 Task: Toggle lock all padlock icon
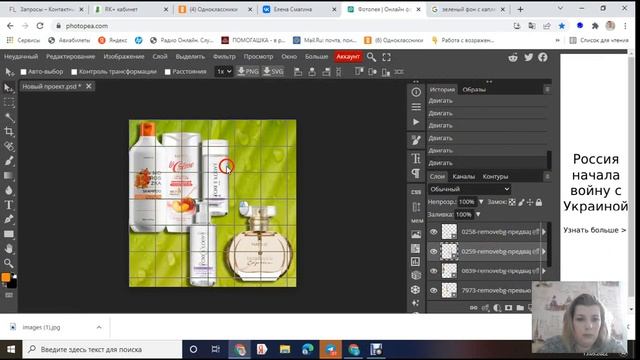click(x=539, y=202)
